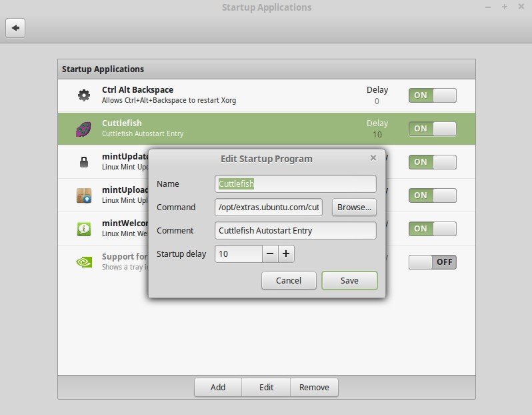The height and width of the screenshot is (415, 532).
Task: Click the mintUpdate lock icon
Action: [83, 162]
